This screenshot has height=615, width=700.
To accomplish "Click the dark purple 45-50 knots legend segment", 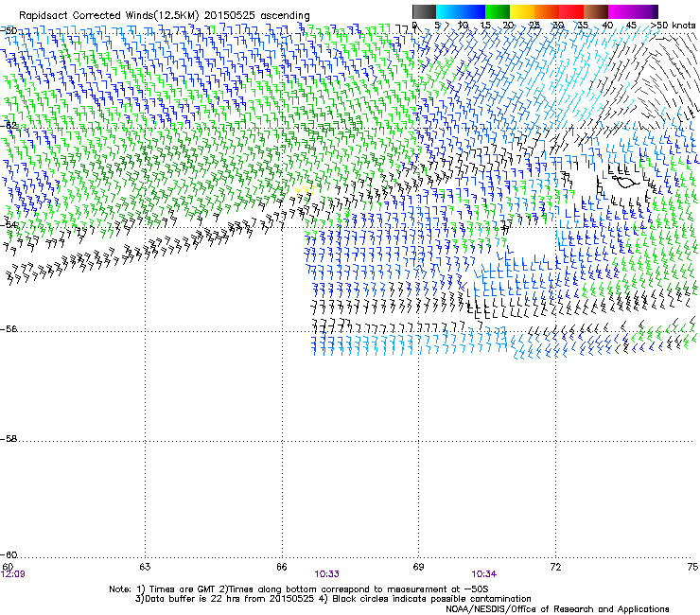I will pyautogui.click(x=645, y=11).
